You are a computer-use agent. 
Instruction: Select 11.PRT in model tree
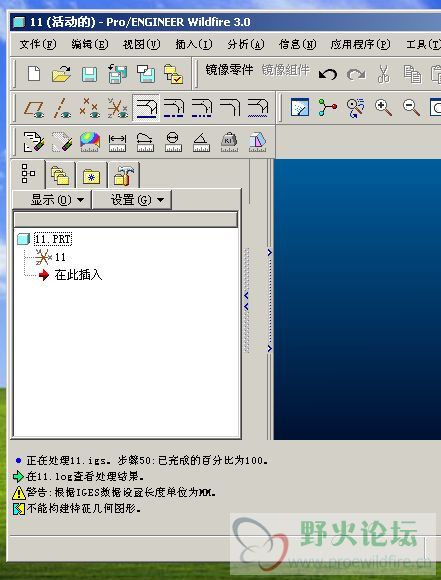tap(53, 239)
